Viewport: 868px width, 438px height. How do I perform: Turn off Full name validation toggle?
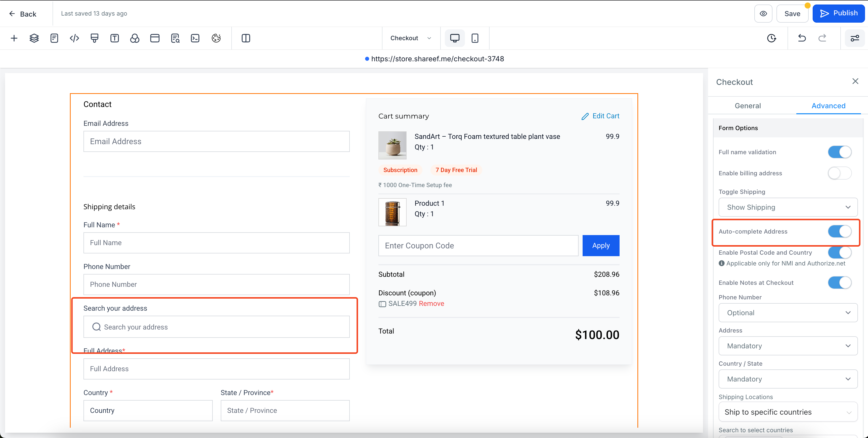[x=839, y=152]
